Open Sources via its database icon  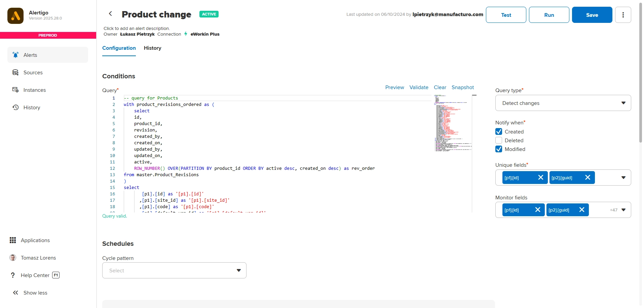(15, 73)
